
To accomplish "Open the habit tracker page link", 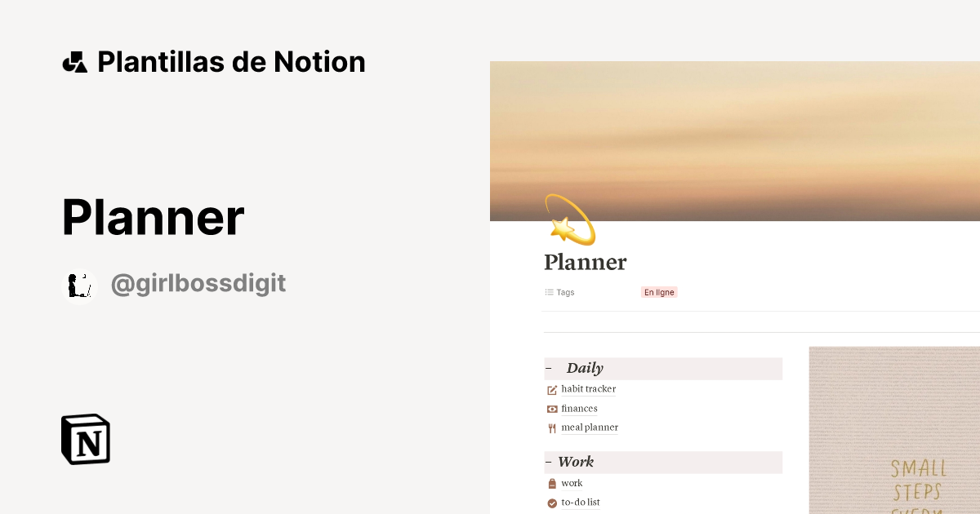I will pyautogui.click(x=587, y=389).
